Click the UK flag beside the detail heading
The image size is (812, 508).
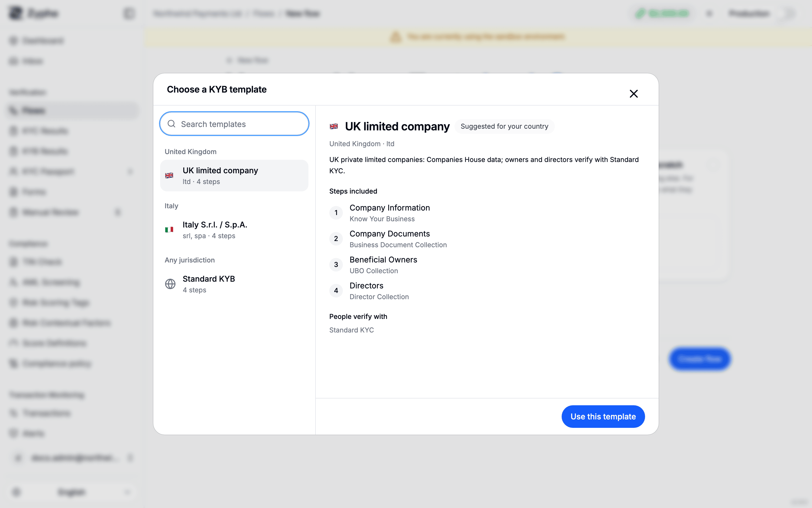(334, 126)
